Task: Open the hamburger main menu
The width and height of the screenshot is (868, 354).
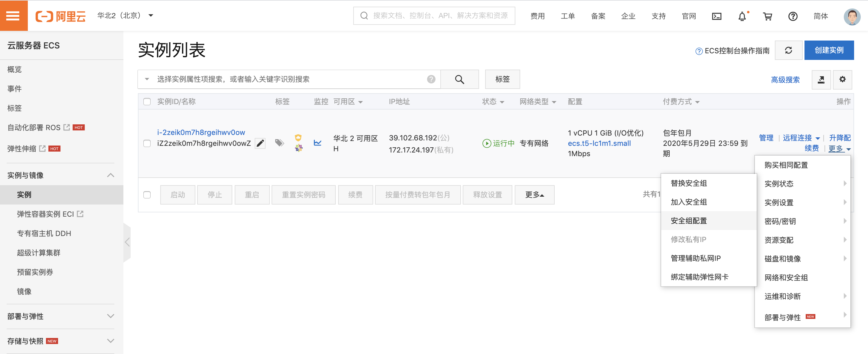Action: click(13, 15)
